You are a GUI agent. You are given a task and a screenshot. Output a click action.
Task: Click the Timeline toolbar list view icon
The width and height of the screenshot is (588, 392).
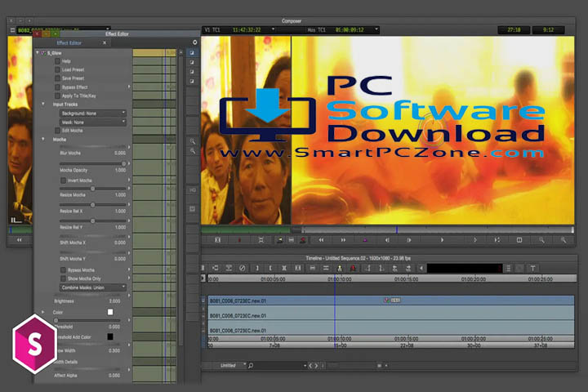pos(508,268)
